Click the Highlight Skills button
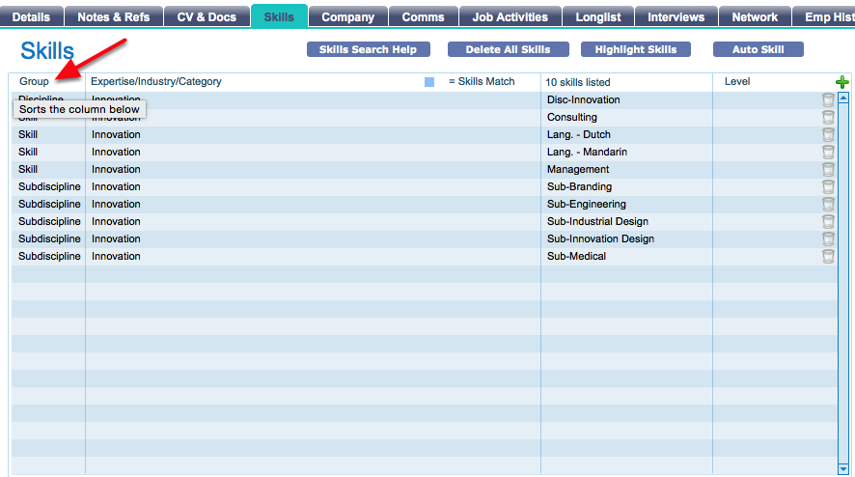855x477 pixels. [636, 50]
